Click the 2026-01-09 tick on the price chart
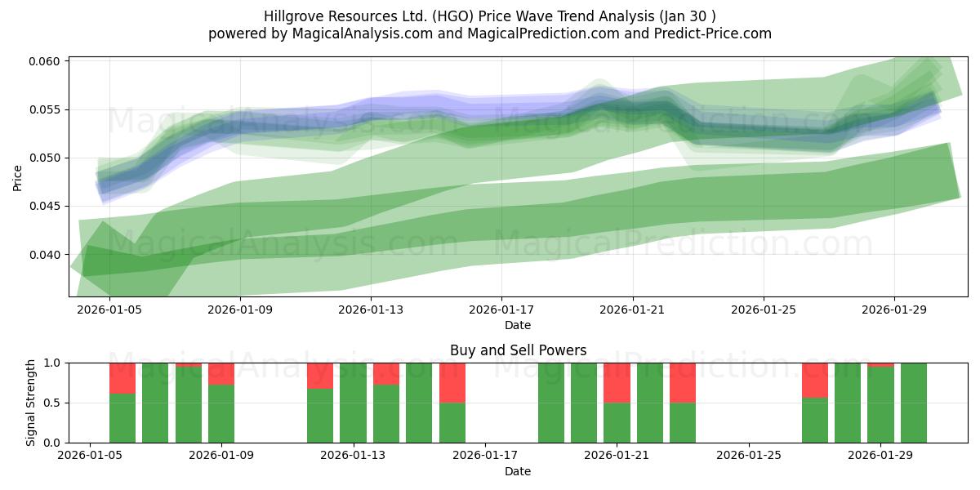Viewport: 980px width, 490px height. [240, 310]
